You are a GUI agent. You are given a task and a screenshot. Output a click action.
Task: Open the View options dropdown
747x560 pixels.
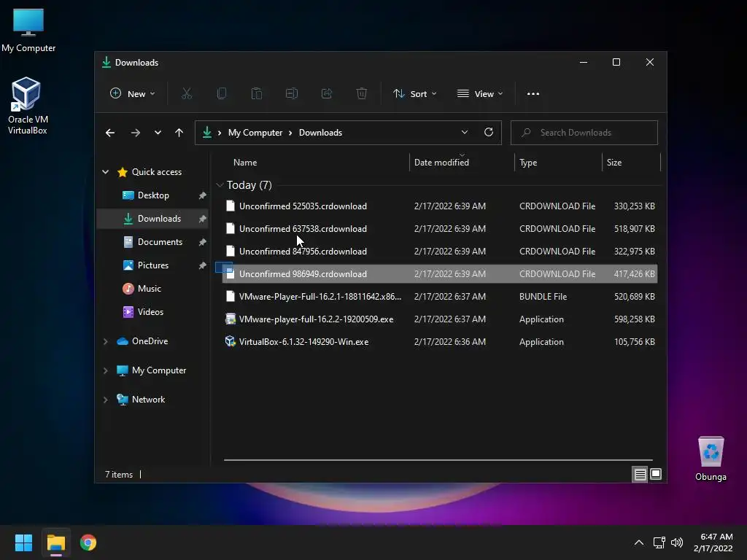pyautogui.click(x=480, y=94)
